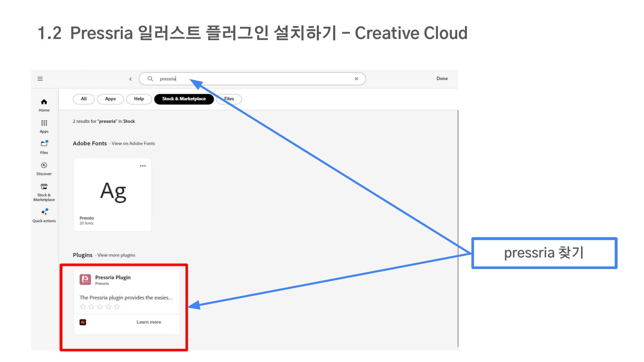Viewport: 644px width, 362px height.
Task: Click the search magnifier icon
Action: (150, 79)
